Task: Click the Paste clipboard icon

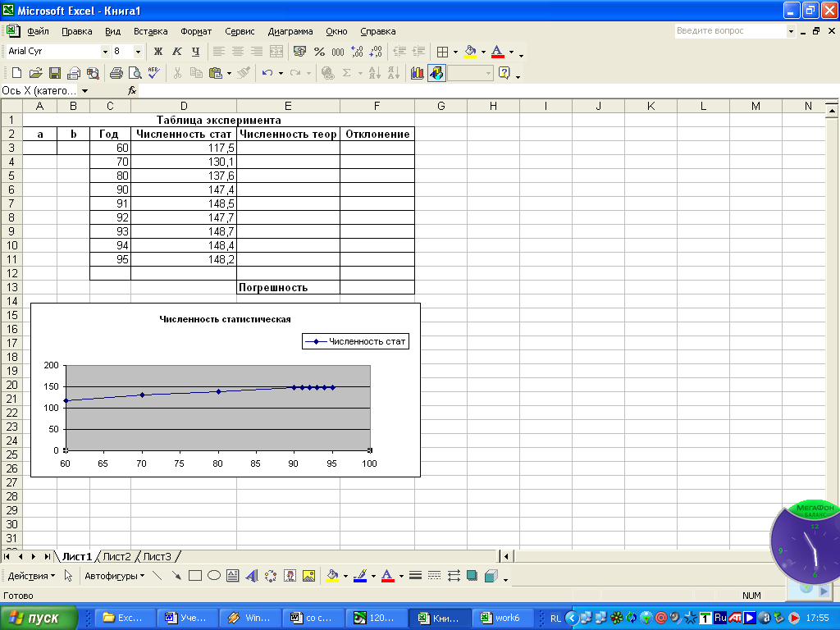Action: pyautogui.click(x=216, y=73)
